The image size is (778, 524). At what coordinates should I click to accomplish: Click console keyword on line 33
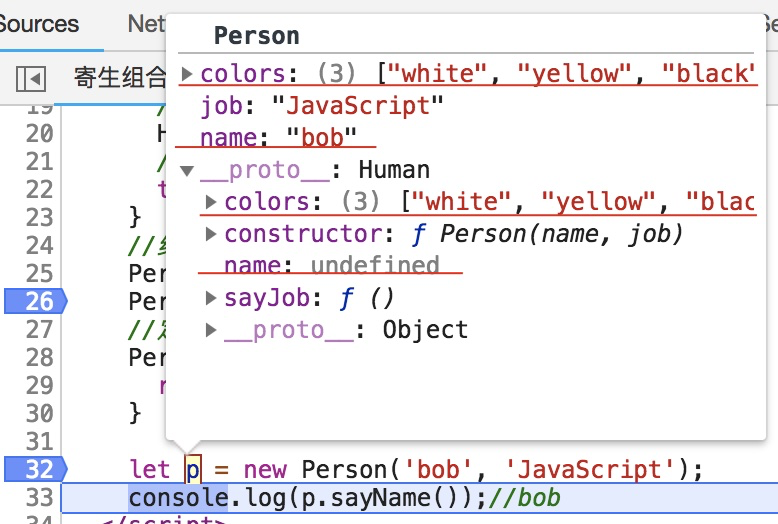coord(178,498)
